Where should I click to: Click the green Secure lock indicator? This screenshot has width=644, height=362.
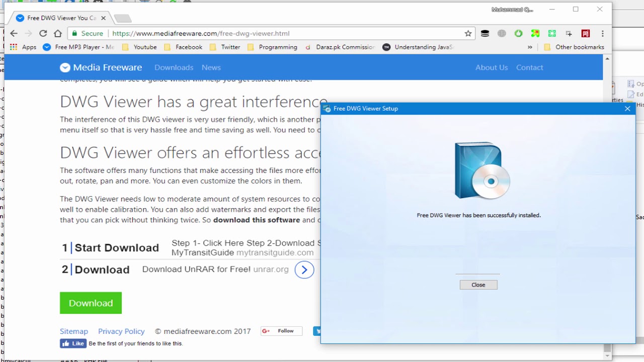(88, 33)
